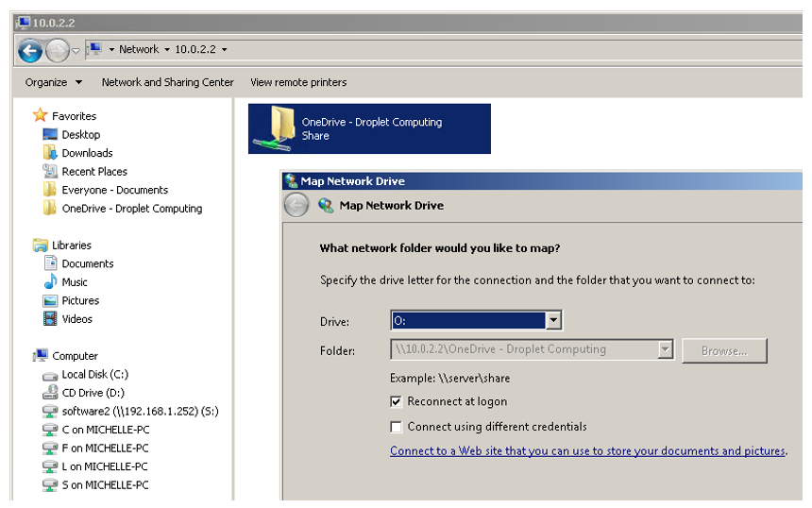812x508 pixels.
Task: Open Desktop favorite
Action: coord(81,135)
